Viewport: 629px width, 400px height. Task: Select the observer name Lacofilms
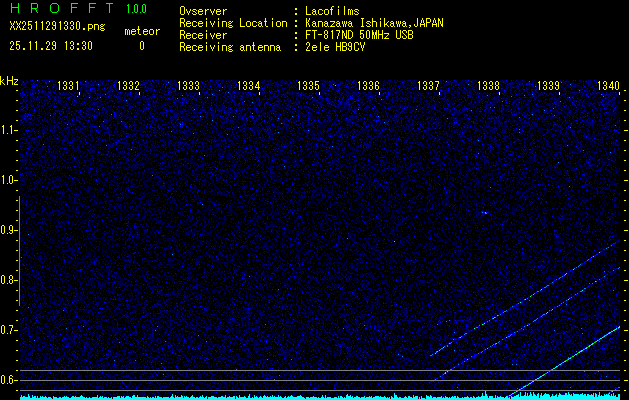pos(333,11)
